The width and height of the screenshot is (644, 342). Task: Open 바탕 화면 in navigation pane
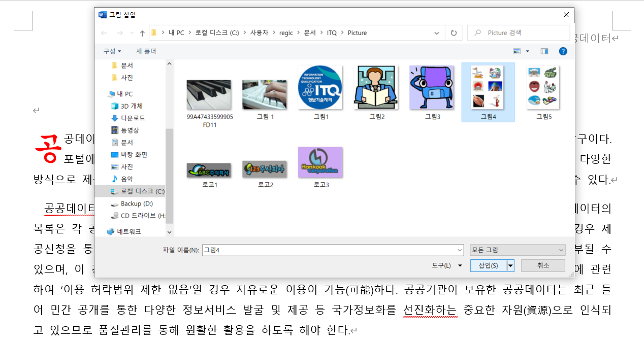128,155
